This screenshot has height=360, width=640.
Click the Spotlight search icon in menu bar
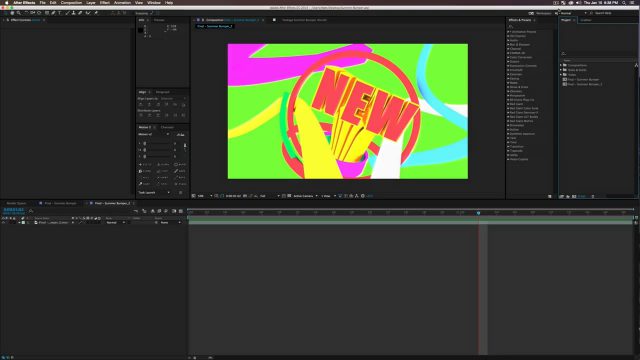pos(624,2)
